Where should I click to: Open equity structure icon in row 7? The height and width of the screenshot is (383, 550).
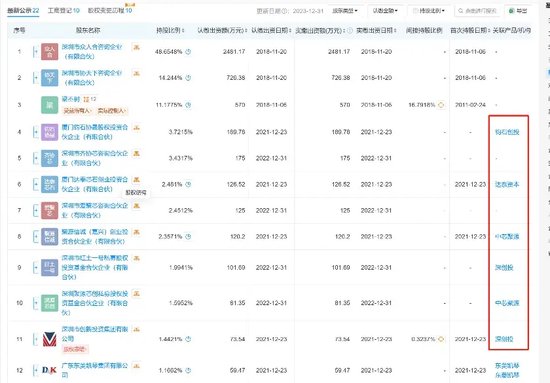coord(136,206)
